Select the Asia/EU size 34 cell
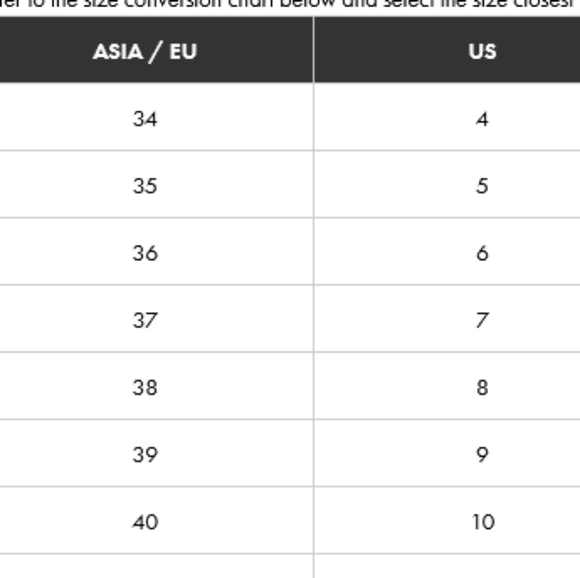Image resolution: width=580 pixels, height=578 pixels. [156, 117]
